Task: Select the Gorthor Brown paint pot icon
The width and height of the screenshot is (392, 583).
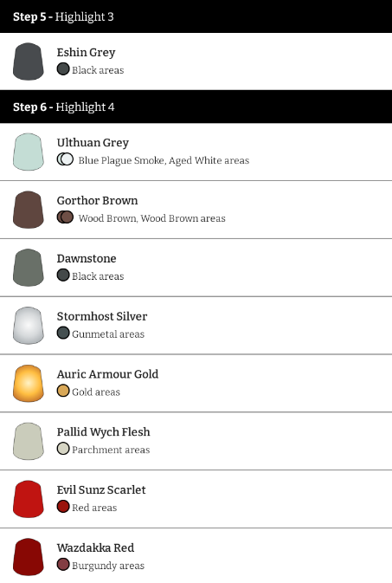Action: coord(29,210)
